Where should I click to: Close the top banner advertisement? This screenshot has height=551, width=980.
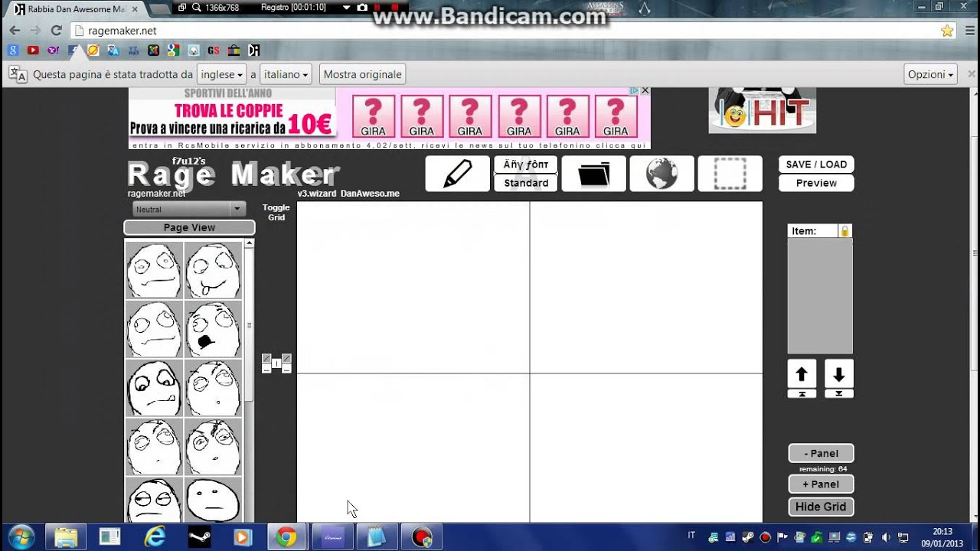[645, 91]
